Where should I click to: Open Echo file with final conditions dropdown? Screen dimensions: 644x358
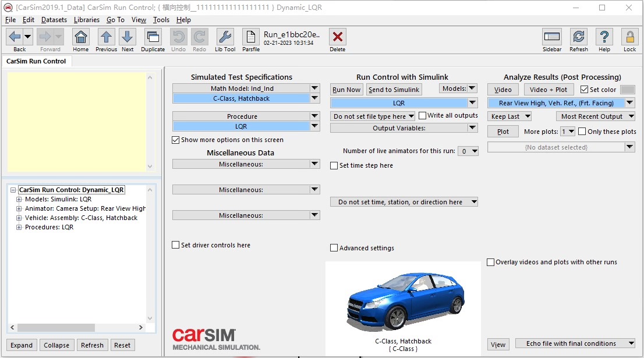(575, 343)
